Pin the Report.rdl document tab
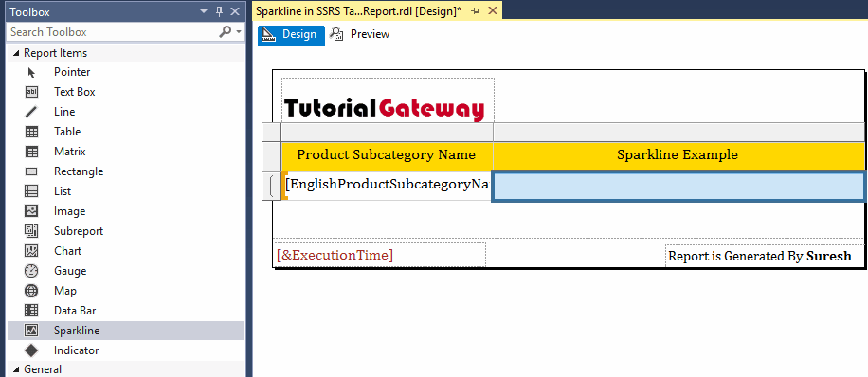 [x=476, y=11]
